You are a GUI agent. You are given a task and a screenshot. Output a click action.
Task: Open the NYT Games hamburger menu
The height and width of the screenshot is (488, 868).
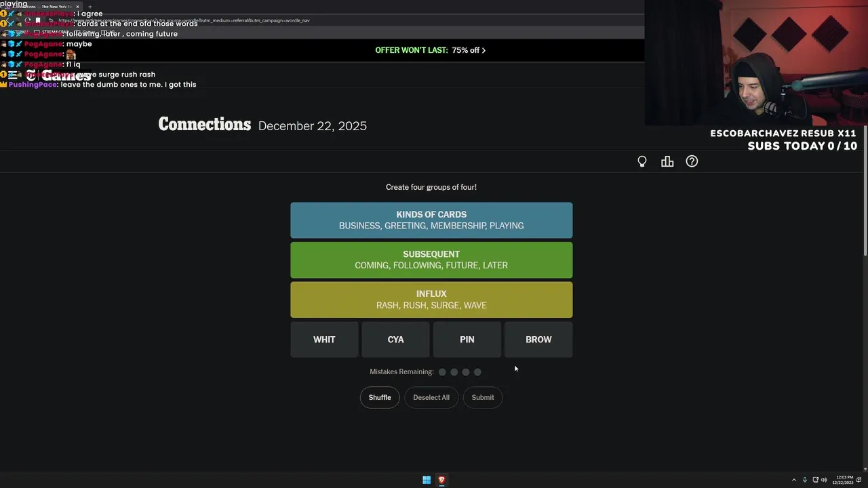[x=12, y=75]
